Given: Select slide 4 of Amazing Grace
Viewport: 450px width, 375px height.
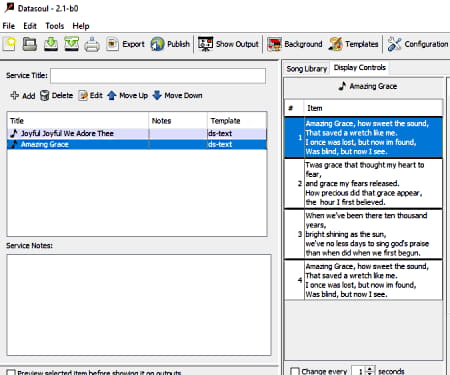Looking at the screenshot, I should [x=363, y=280].
